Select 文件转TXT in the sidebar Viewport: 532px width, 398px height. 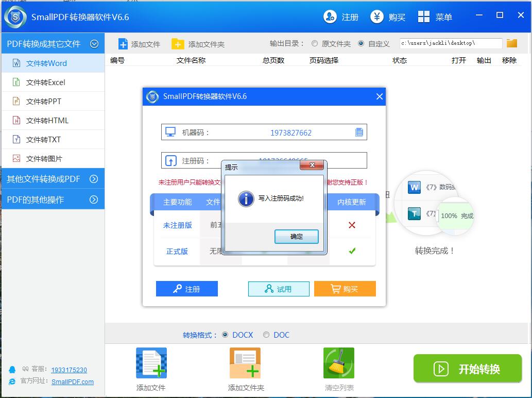pos(53,139)
